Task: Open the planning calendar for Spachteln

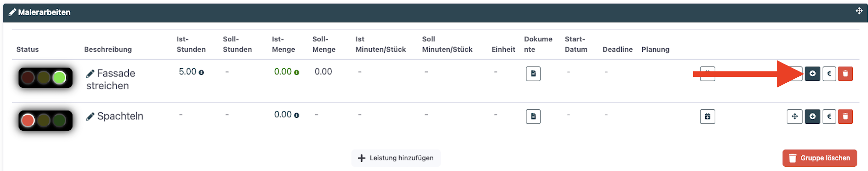Action: tap(707, 117)
